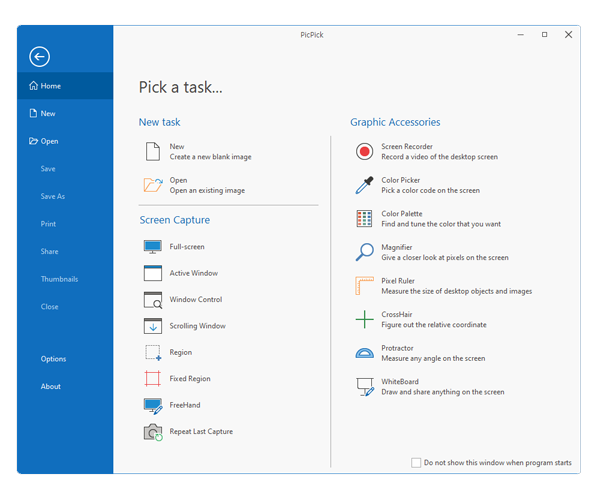Click the 'Create a new blank image' text

pos(211,157)
